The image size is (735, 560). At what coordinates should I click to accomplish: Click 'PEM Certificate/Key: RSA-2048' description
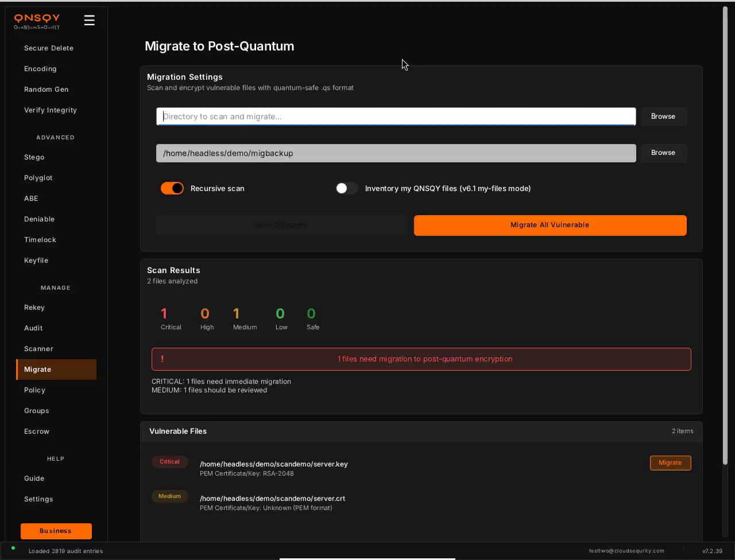pos(247,474)
